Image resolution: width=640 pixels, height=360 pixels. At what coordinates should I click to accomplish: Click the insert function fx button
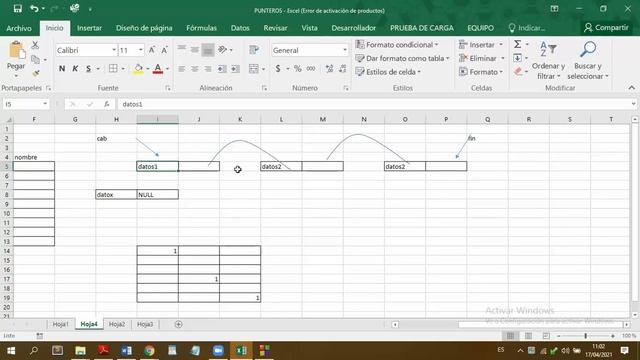click(107, 104)
